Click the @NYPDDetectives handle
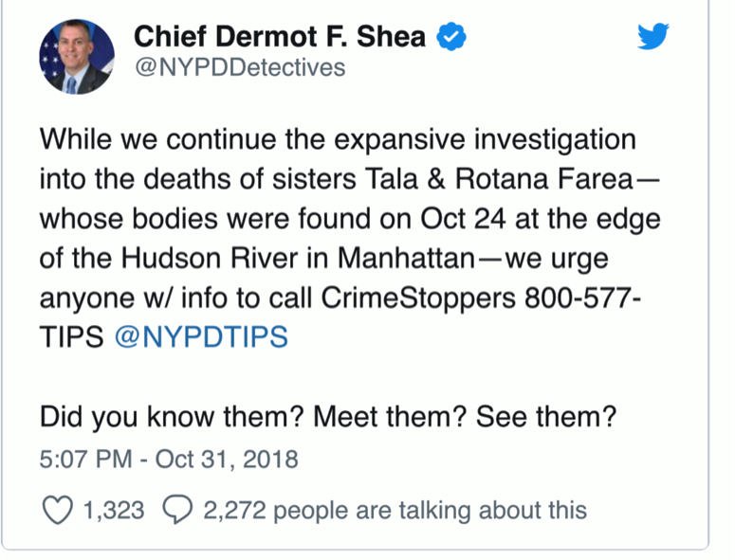This screenshot has width=735, height=560. [240, 67]
